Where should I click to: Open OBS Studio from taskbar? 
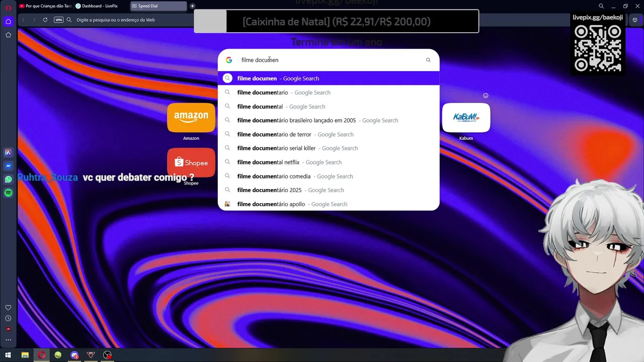(x=107, y=355)
